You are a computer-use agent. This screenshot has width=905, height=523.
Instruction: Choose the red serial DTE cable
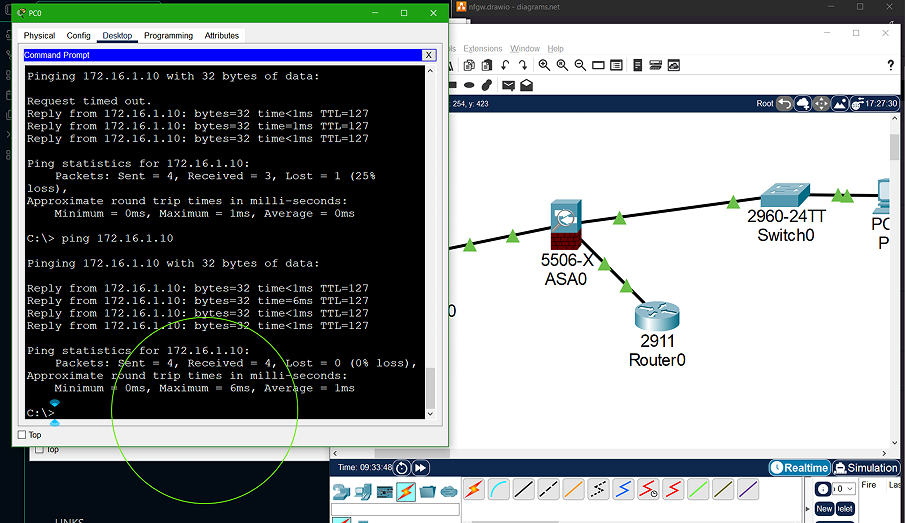(x=673, y=490)
